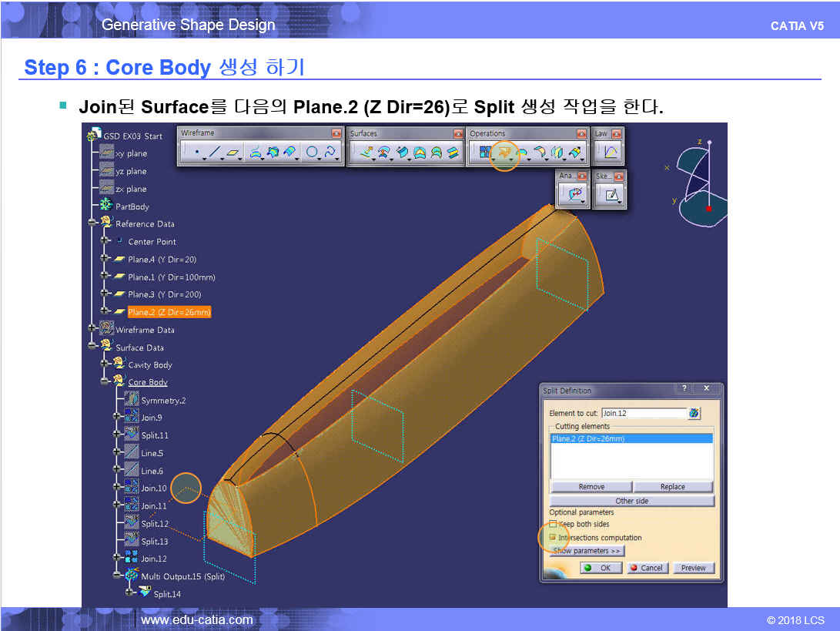Select Plane.2 (Z Dir=26mm) in tree
This screenshot has height=631, width=840.
click(x=169, y=312)
